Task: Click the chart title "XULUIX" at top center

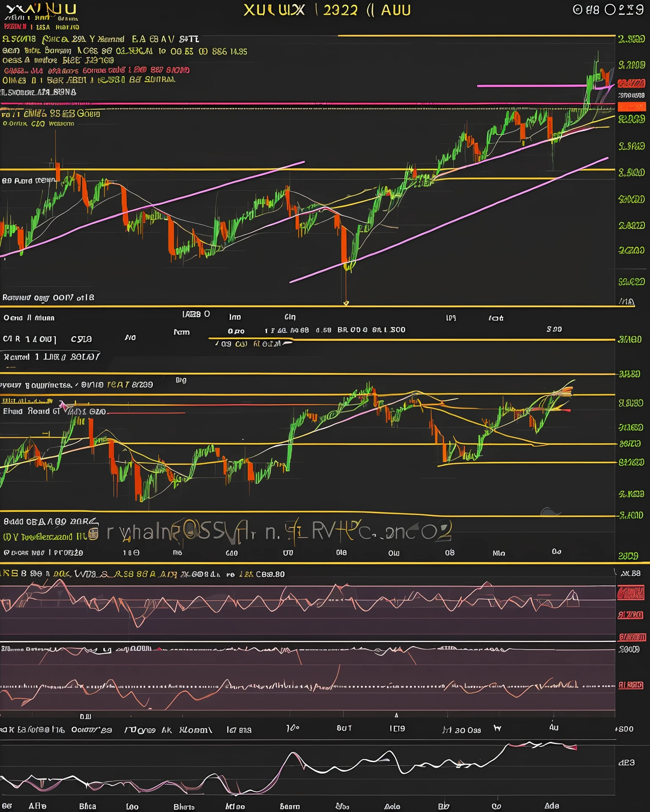Action: [x=274, y=10]
